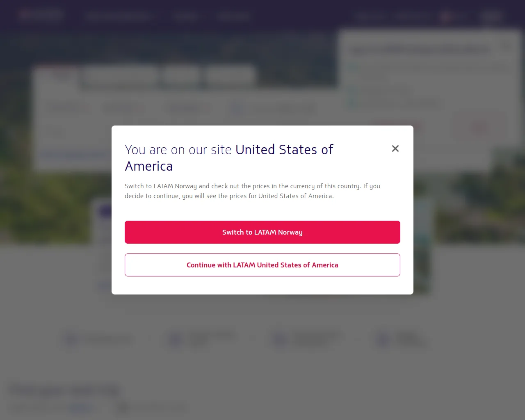
Task: Dismiss the blurred notification popup's close icon
Action: (x=507, y=45)
